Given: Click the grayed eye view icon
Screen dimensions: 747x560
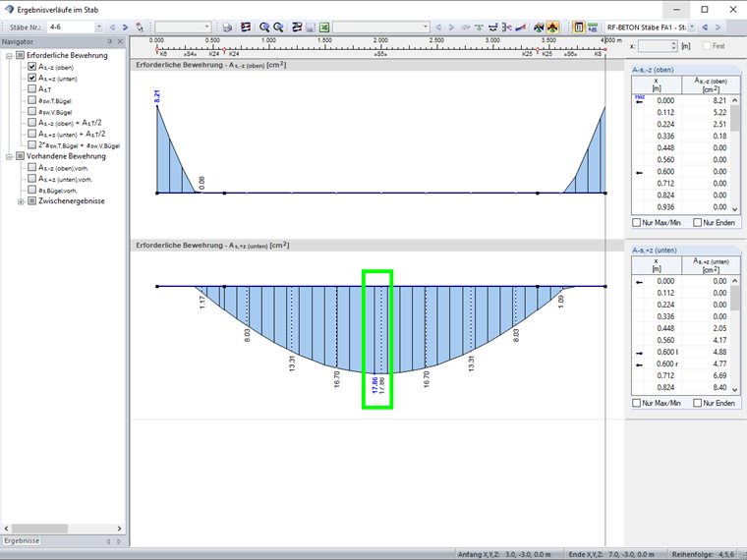Looking at the screenshot, I should [466, 28].
